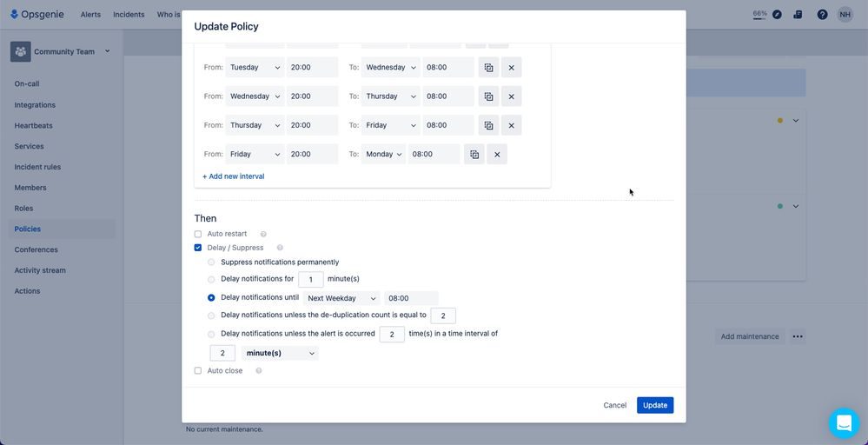Screen dimensions: 868x445
Task: Click the Cancel button
Action: pos(615,405)
